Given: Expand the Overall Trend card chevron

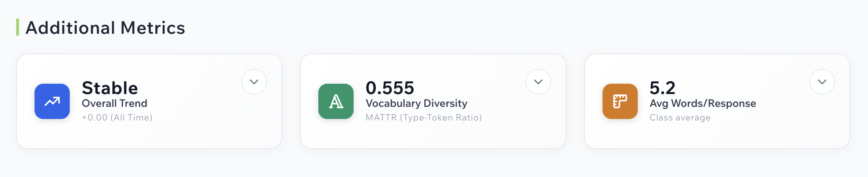Looking at the screenshot, I should click(x=254, y=82).
